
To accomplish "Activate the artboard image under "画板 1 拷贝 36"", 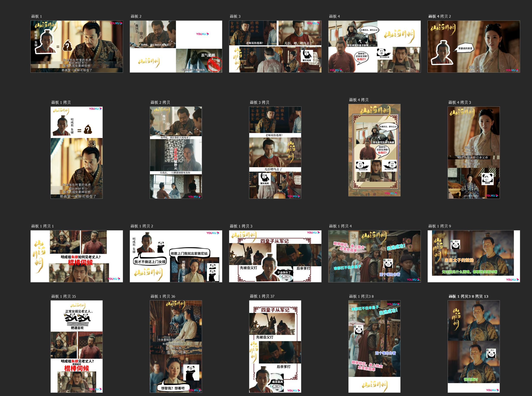I will (176, 346).
